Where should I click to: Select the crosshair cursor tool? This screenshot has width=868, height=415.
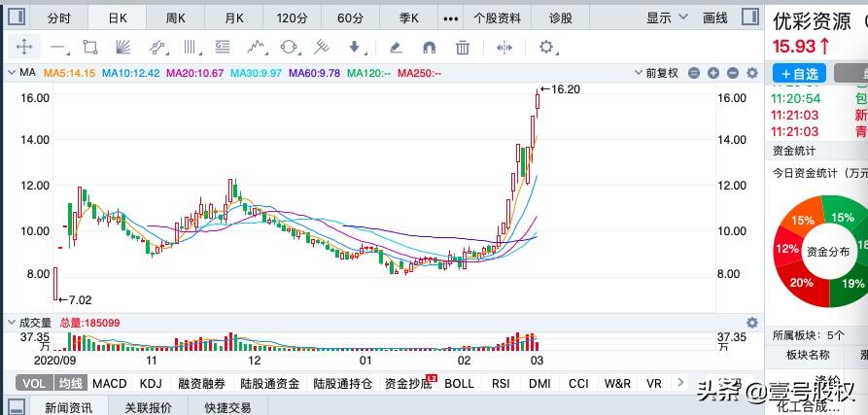click(x=25, y=47)
